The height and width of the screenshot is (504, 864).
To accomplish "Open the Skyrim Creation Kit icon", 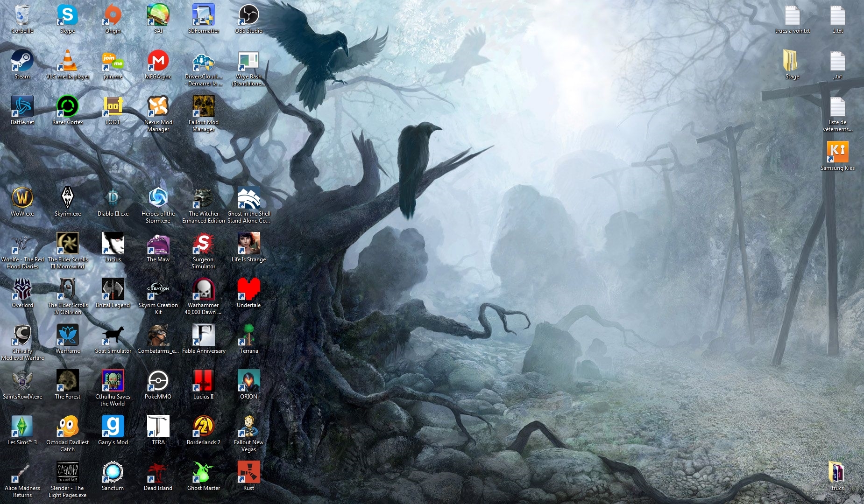I will [x=158, y=289].
